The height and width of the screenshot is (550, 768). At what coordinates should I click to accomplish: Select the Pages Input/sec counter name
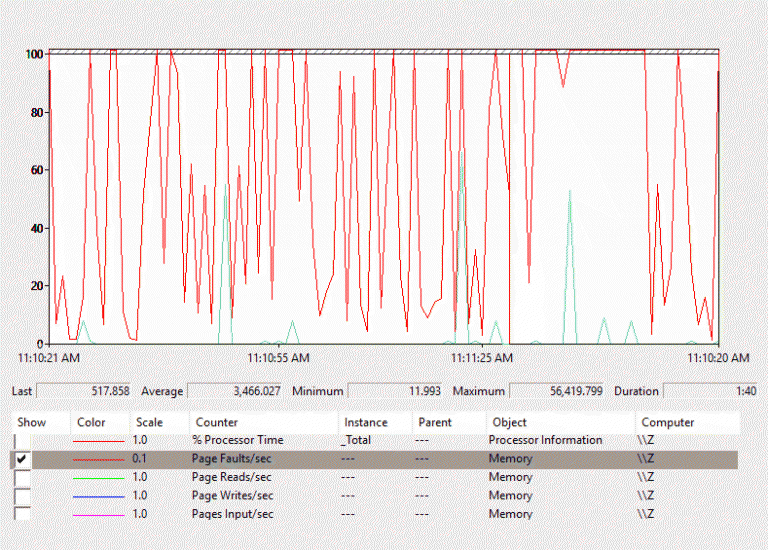[233, 513]
